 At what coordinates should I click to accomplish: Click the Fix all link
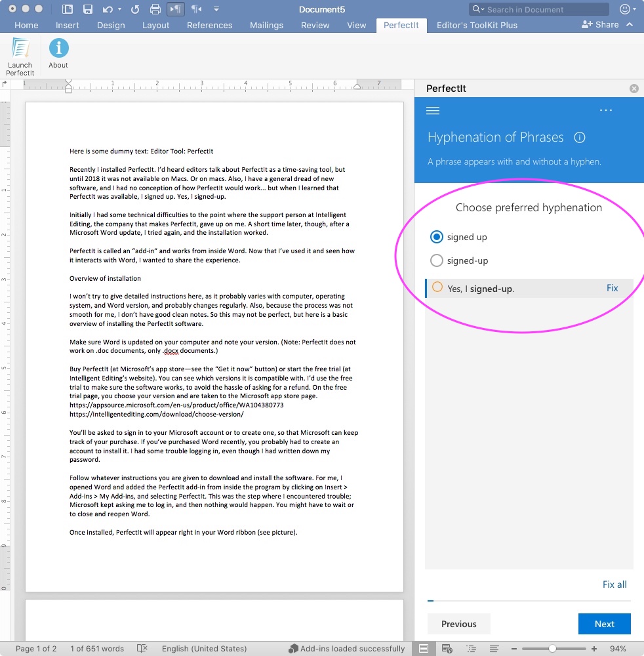[614, 584]
